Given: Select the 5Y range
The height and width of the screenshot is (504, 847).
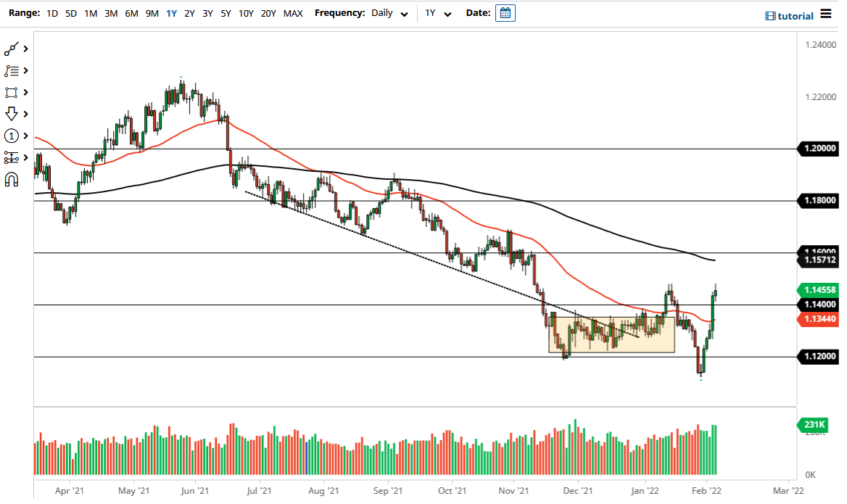Looking at the screenshot, I should point(226,13).
